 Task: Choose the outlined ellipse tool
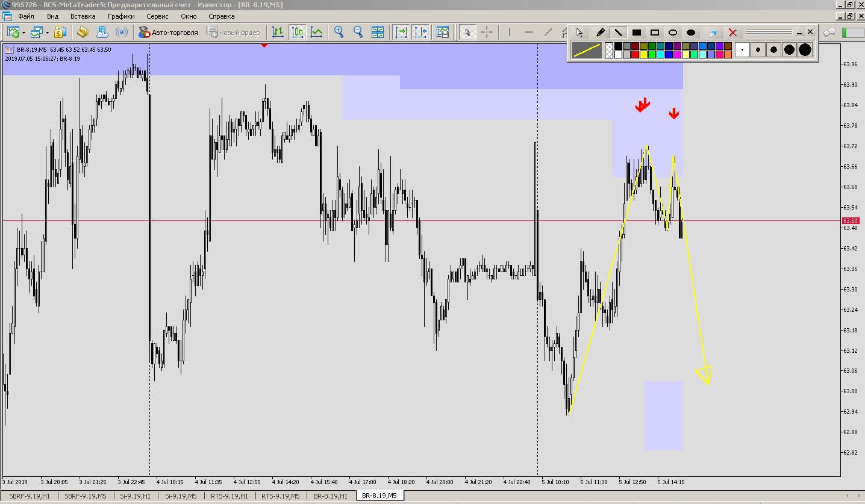pos(673,33)
